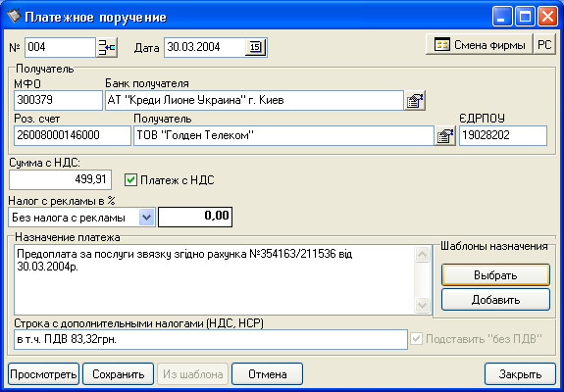564x392 pixels.
Task: Click the Сохранить button
Action: coord(119,374)
